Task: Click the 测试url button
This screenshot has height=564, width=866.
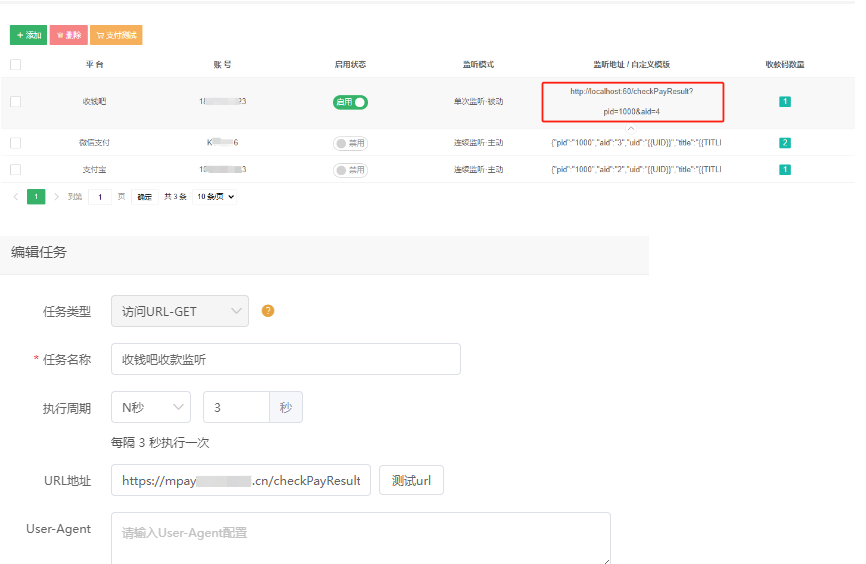Action: pyautogui.click(x=411, y=480)
